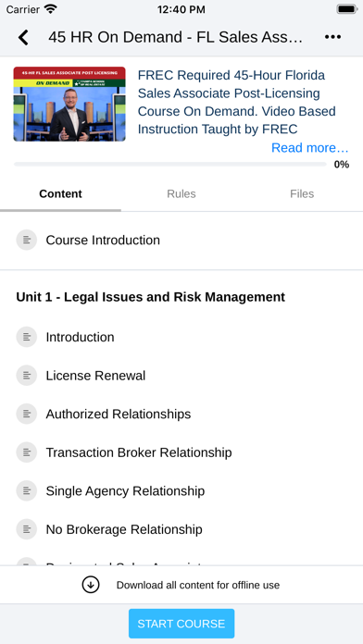
Task: Switch to the Files tab
Action: pyautogui.click(x=302, y=194)
